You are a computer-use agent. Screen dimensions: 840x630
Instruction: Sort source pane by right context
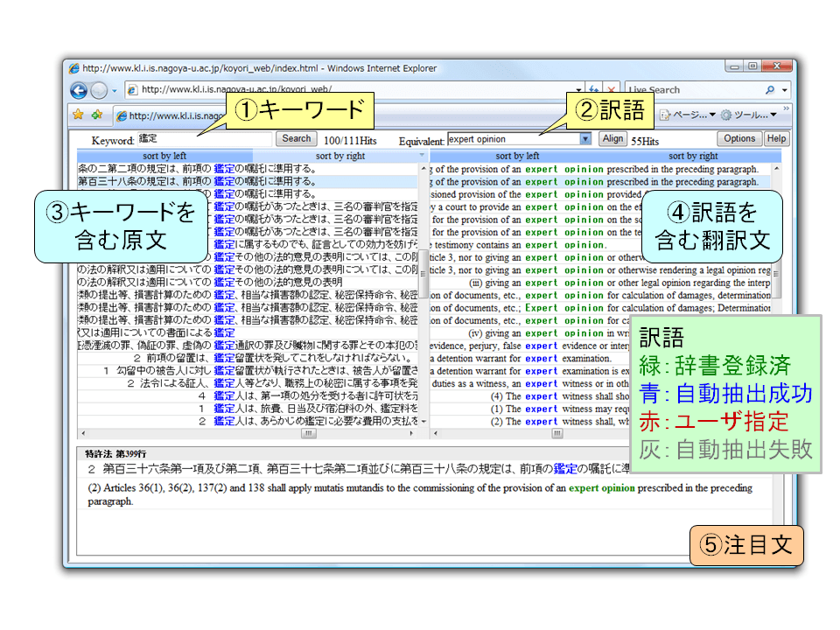click(x=340, y=156)
